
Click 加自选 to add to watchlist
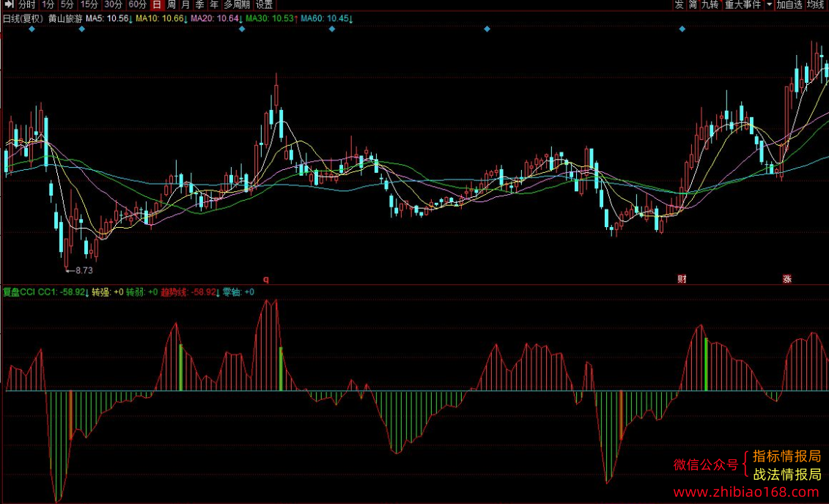[789, 4]
